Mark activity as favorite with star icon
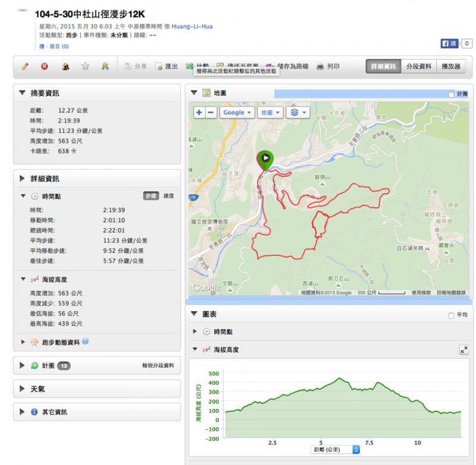Image resolution: width=476 pixels, height=465 pixels. 85,66
